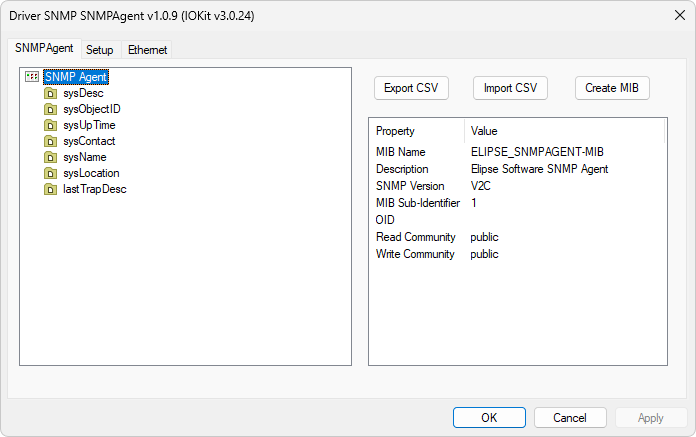Click the Create MIB button
This screenshot has height=437, width=696.
pyautogui.click(x=612, y=88)
